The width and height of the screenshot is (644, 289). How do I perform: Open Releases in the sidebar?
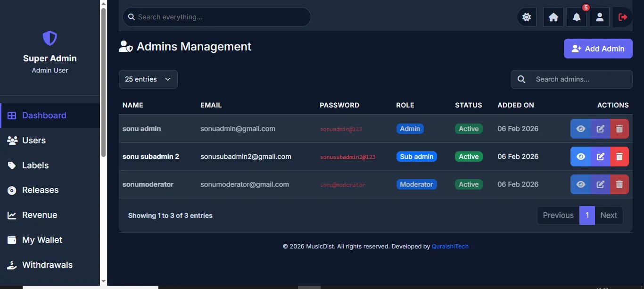50,190
